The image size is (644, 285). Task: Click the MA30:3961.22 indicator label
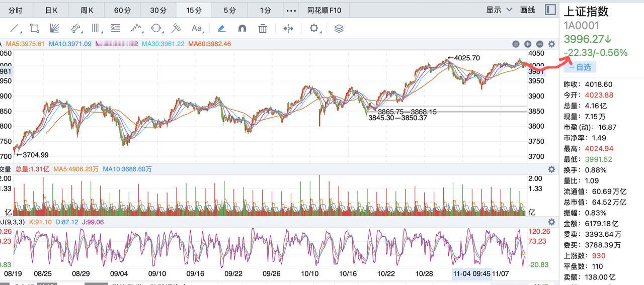(x=163, y=44)
